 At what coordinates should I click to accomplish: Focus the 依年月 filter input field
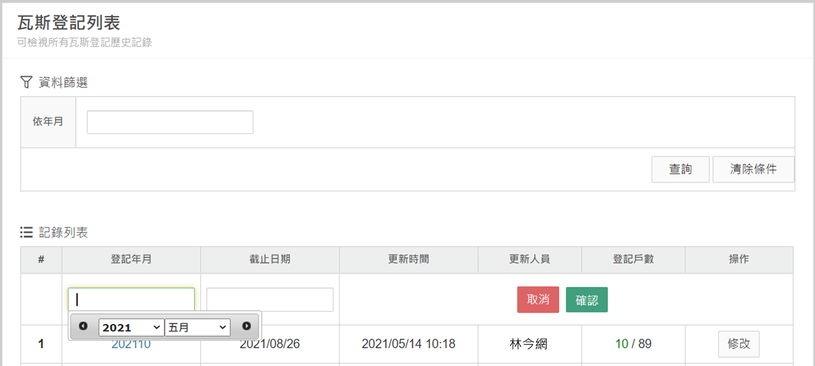click(170, 122)
